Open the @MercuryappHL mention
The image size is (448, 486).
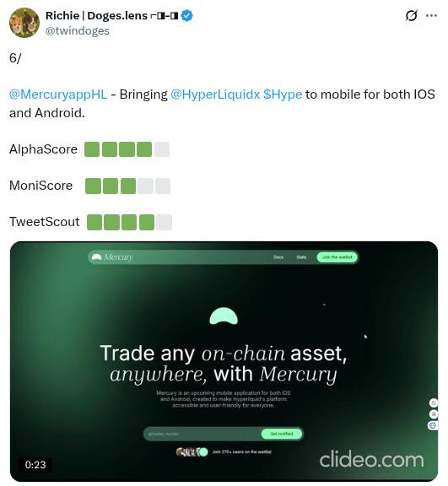click(x=58, y=94)
